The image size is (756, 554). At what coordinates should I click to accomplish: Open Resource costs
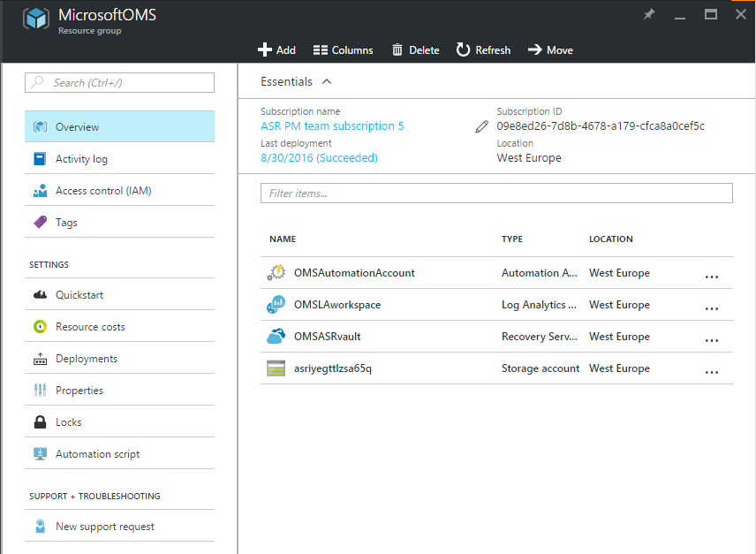point(119,326)
